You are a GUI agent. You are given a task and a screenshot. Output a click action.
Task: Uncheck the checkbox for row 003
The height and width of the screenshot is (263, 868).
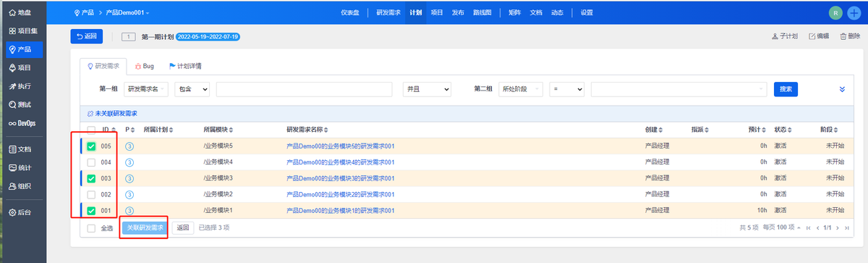coord(91,178)
